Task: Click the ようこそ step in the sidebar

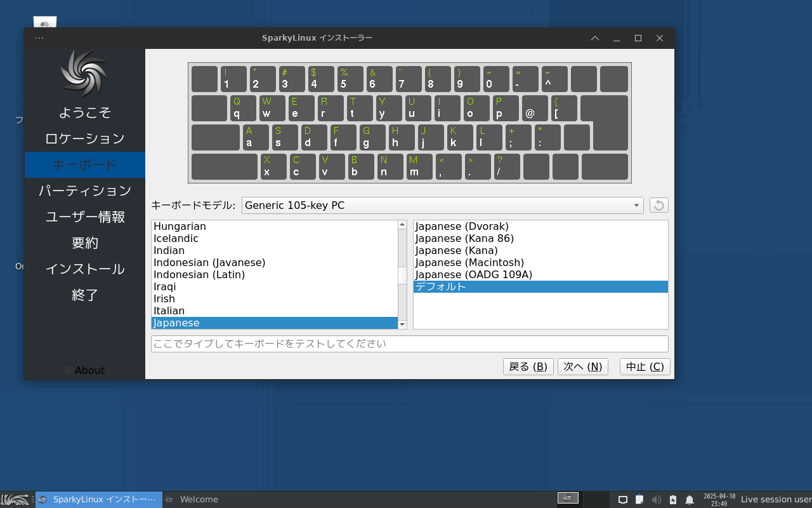Action: tap(84, 112)
